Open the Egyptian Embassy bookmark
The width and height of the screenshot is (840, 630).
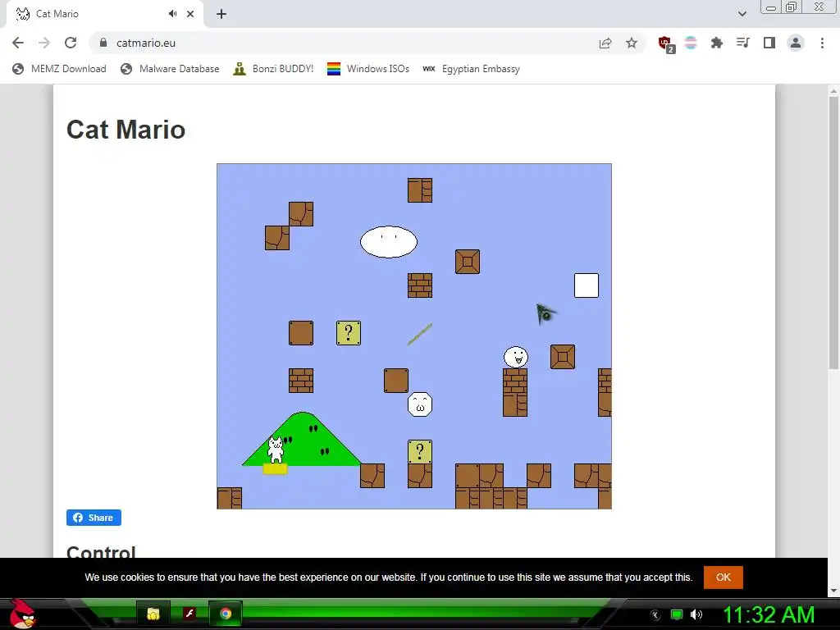point(471,69)
